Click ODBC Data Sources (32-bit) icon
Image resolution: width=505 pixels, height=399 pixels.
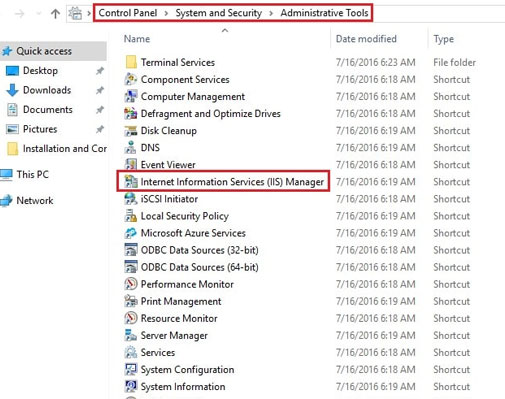pos(131,250)
